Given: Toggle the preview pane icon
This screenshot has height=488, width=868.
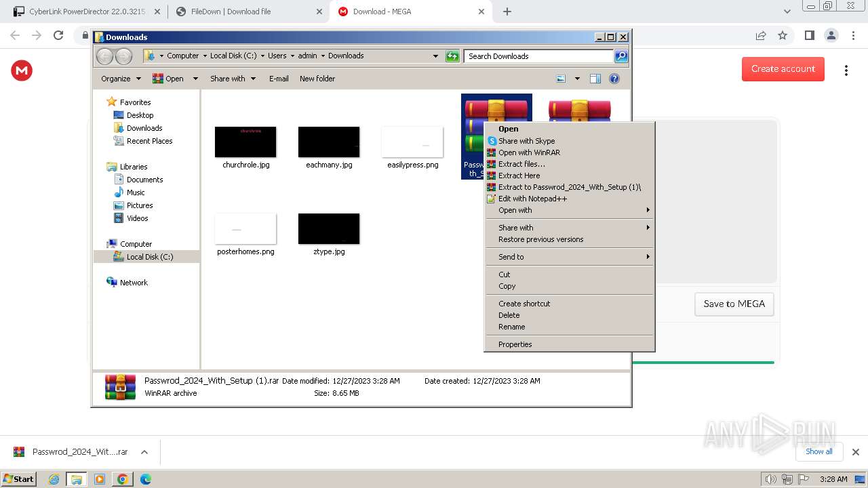Looking at the screenshot, I should [595, 79].
